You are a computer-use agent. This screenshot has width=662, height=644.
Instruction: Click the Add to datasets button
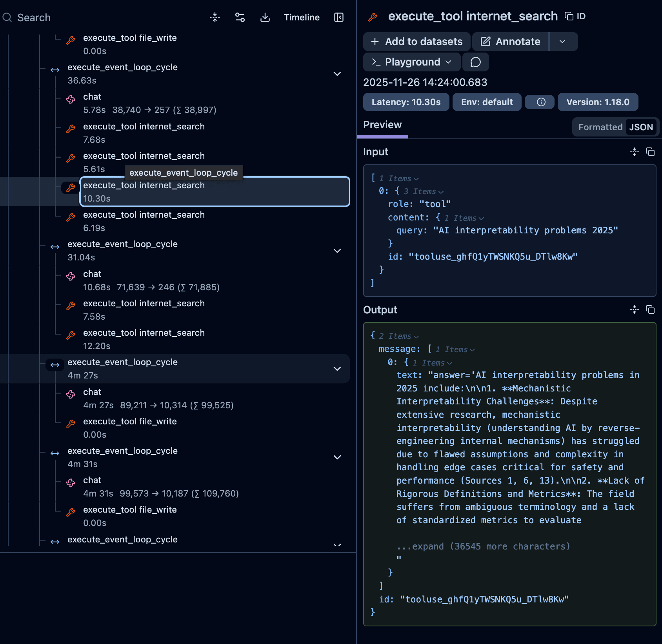416,42
